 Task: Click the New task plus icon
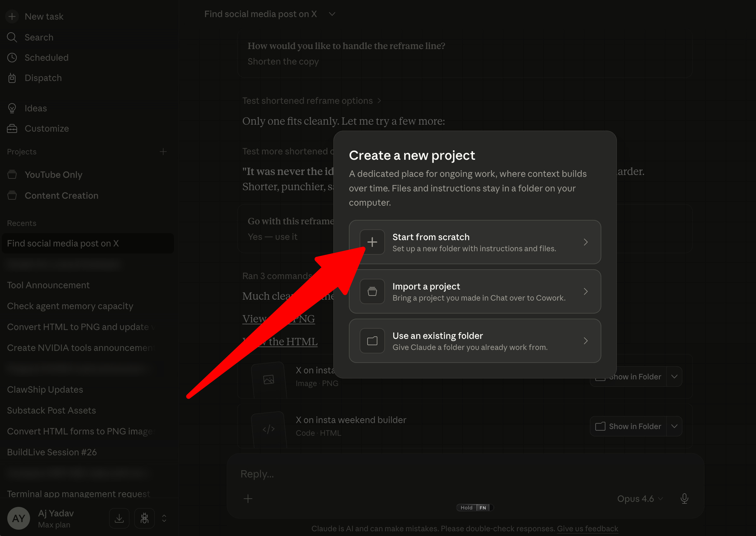tap(12, 16)
